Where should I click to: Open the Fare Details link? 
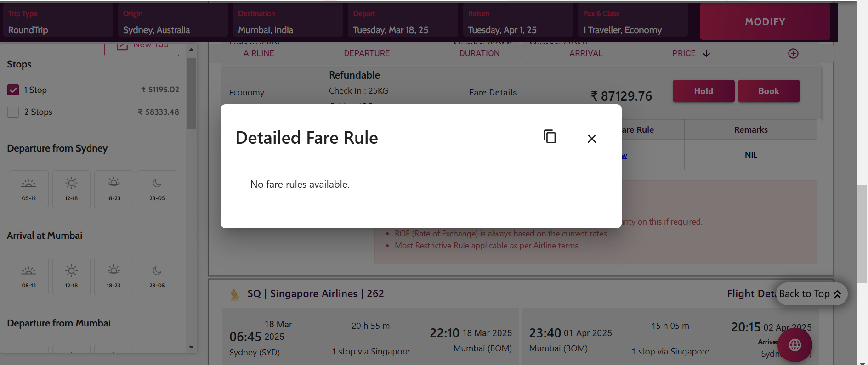tap(493, 93)
